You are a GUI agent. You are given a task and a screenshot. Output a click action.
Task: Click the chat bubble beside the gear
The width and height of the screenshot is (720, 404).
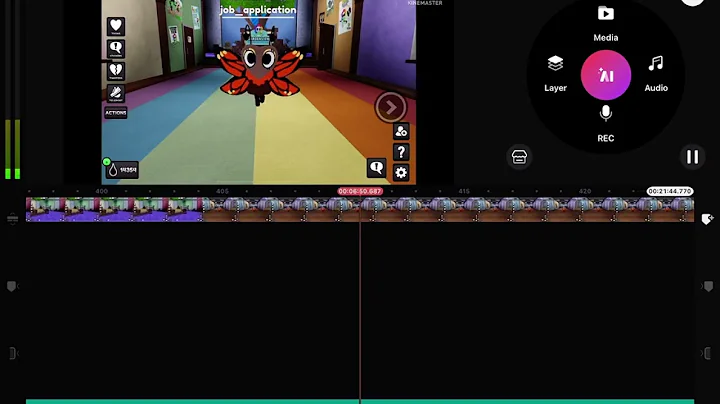[377, 168]
